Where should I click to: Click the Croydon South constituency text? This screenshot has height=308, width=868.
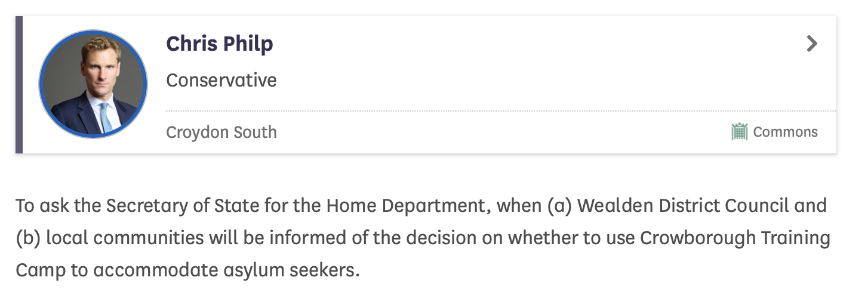point(221,132)
